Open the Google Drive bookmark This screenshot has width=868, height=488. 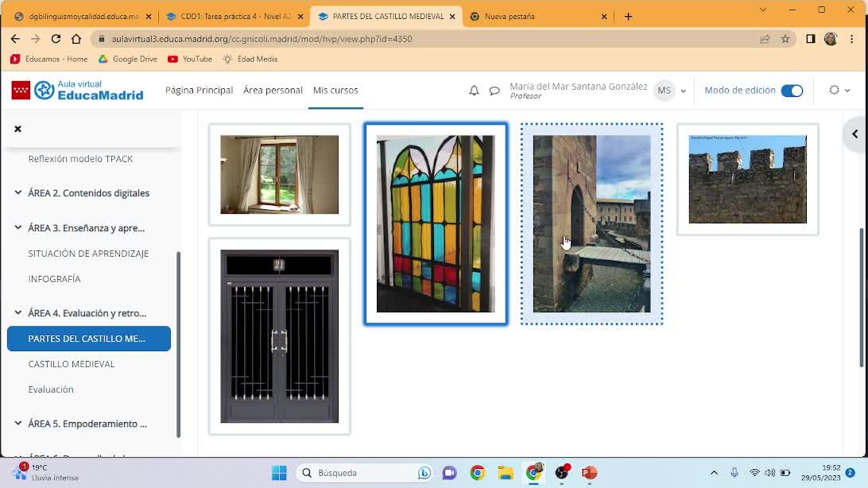pos(127,59)
